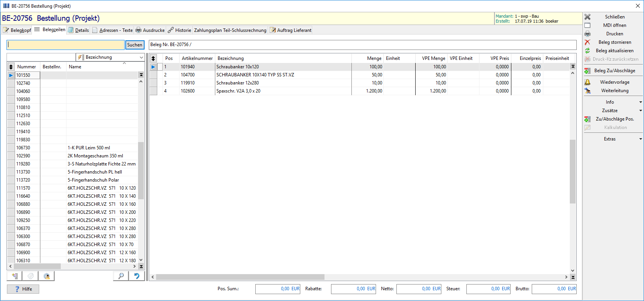
Task: Click the sort arrows icon in Pos table header
Action: pos(153,58)
